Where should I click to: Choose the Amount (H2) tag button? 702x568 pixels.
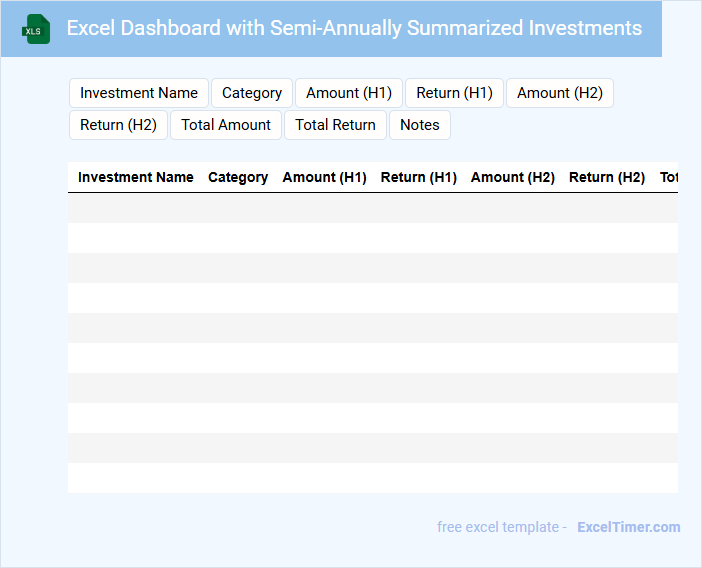pos(560,93)
